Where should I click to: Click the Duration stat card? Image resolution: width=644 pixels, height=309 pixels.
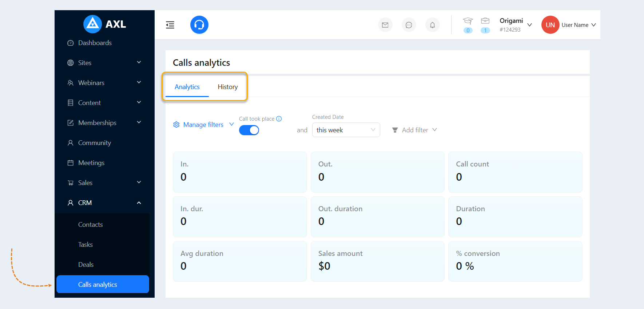pyautogui.click(x=515, y=217)
